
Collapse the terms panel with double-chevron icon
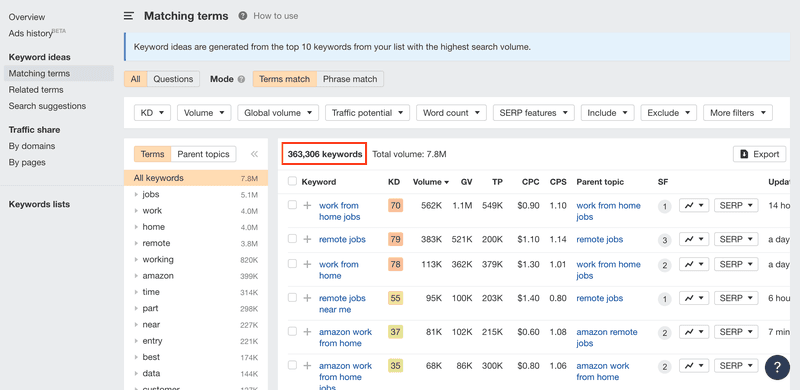[254, 154]
